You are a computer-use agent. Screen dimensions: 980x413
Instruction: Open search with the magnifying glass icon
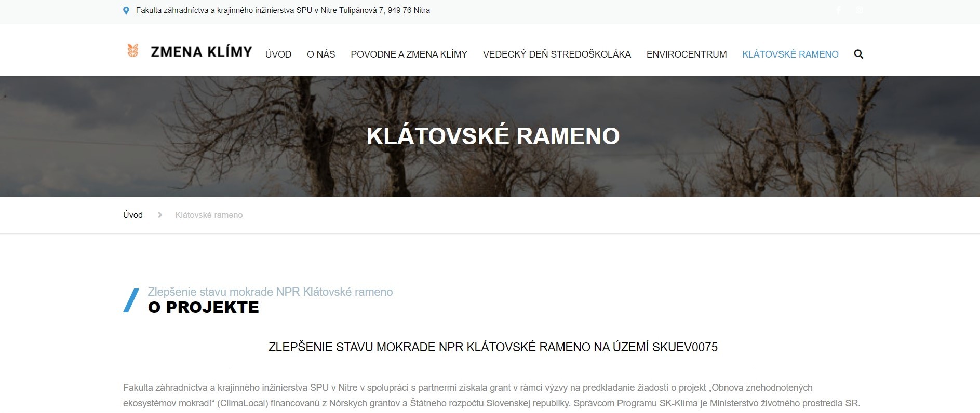point(858,54)
